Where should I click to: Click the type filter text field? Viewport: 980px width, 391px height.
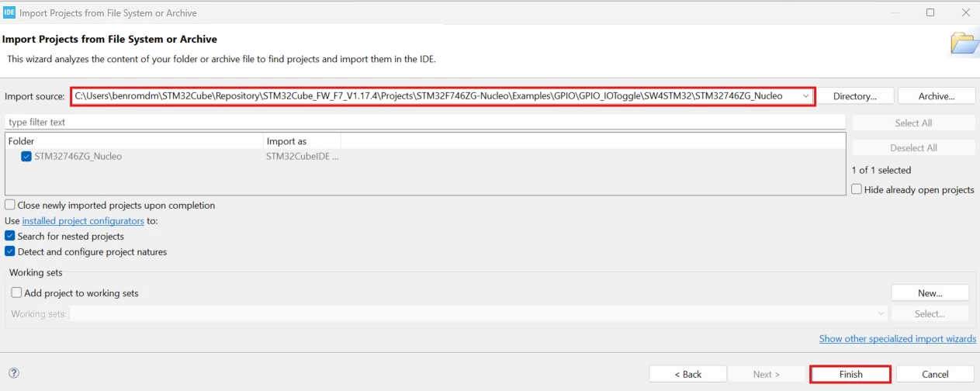tap(425, 123)
